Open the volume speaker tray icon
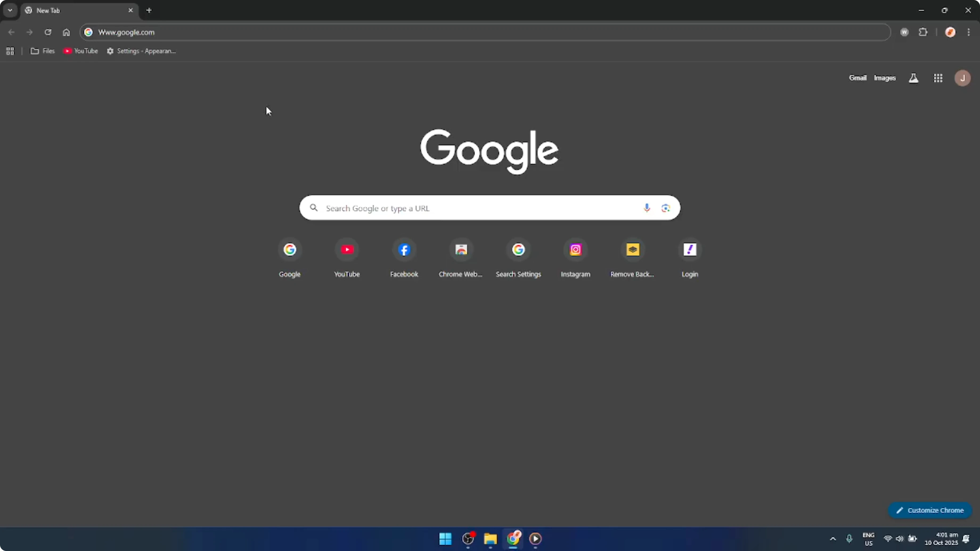Viewport: 980px width, 551px height. point(900,539)
